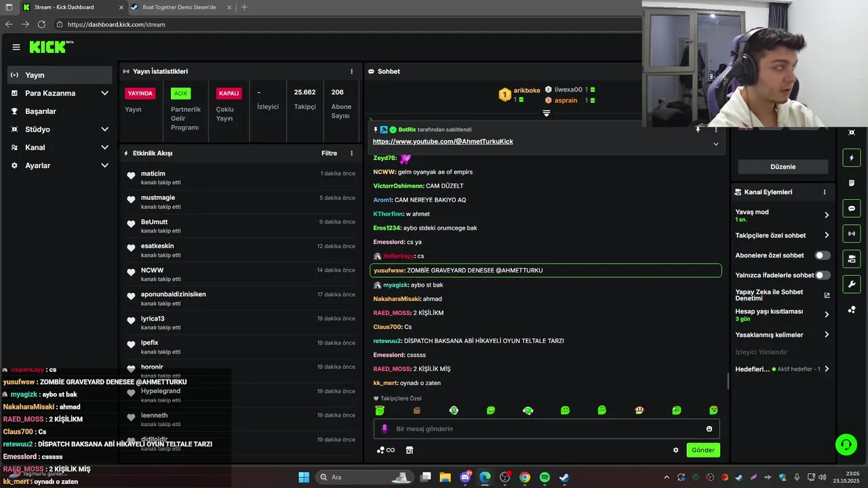Image resolution: width=868 pixels, height=488 pixels.
Task: Open the Filtre option in Etkinlik Akışı
Action: [x=329, y=153]
